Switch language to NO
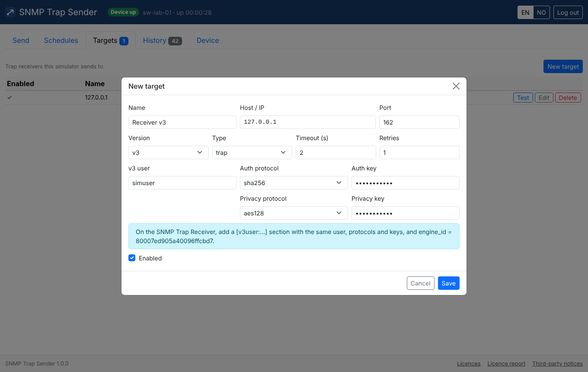This screenshot has width=588, height=372. (x=541, y=12)
